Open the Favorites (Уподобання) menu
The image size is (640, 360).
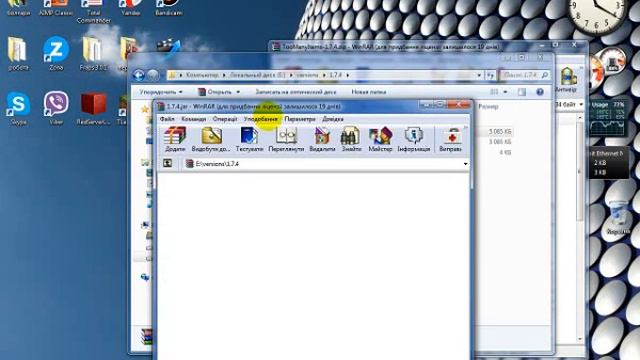[261, 119]
